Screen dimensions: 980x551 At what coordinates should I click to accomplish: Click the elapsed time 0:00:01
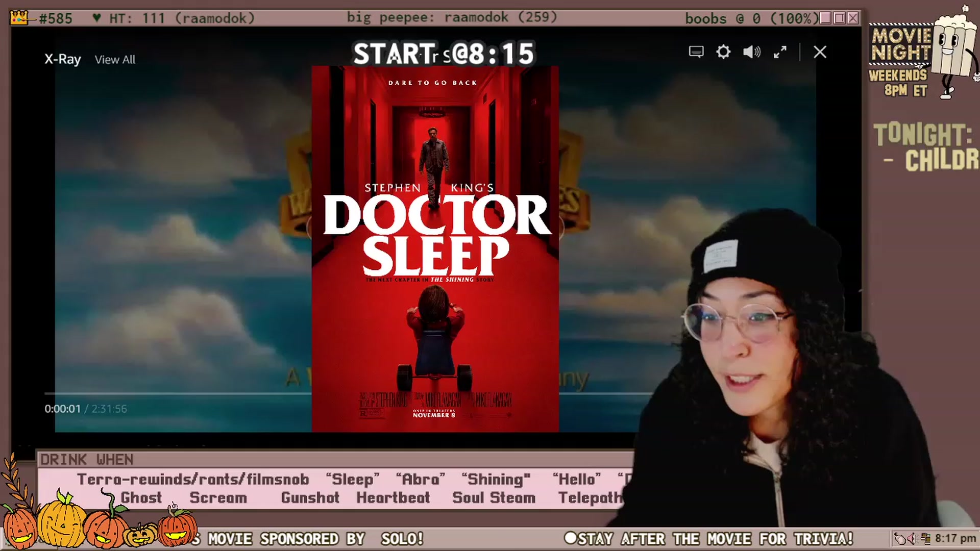click(62, 409)
